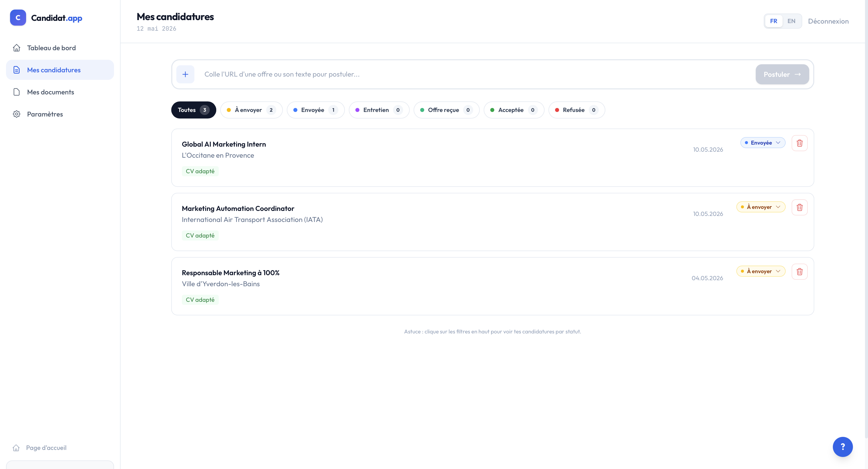The width and height of the screenshot is (868, 469).
Task: Open status dropdown for Marketing Automation Coordinator
Action: coord(761,207)
